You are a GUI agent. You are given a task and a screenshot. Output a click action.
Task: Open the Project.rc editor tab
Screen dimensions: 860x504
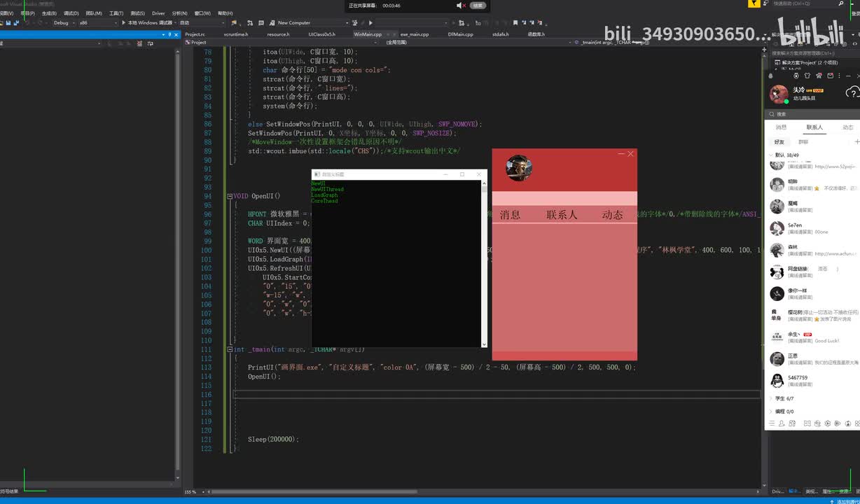195,34
